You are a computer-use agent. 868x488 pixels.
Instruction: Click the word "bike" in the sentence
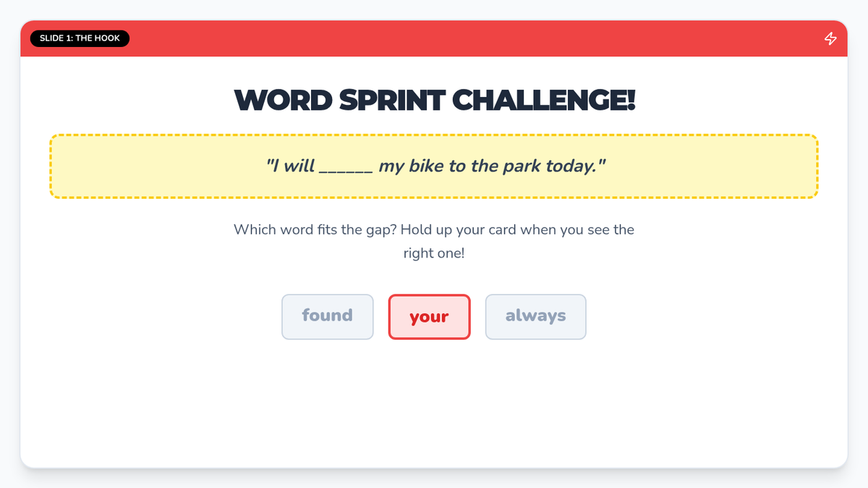point(427,166)
